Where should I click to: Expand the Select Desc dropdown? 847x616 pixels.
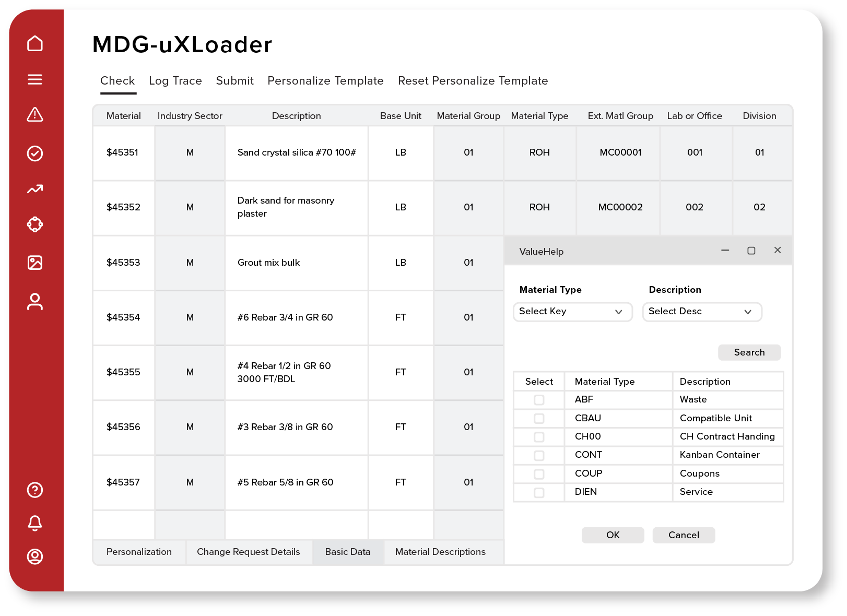point(702,312)
